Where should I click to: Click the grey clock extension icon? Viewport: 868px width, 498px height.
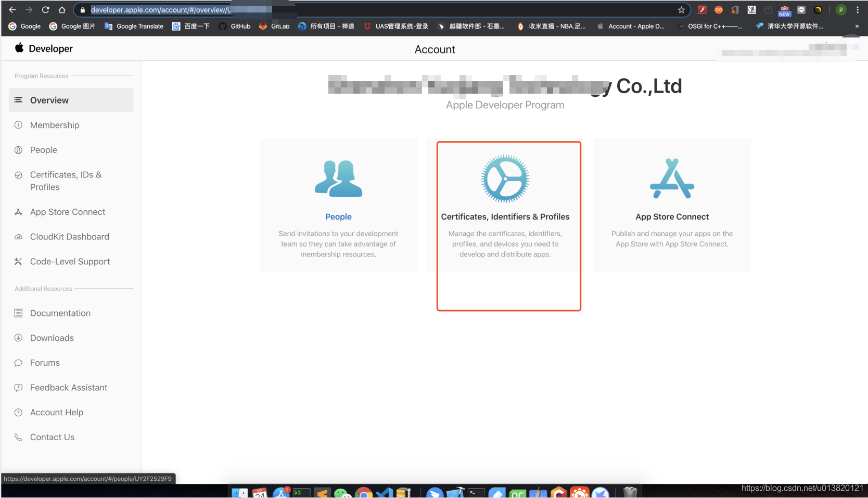(768, 10)
